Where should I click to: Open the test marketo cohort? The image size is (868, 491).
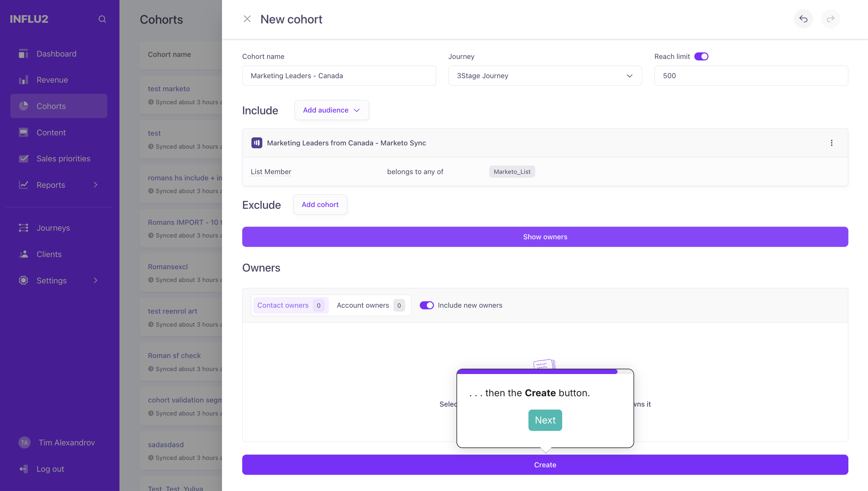click(x=168, y=89)
